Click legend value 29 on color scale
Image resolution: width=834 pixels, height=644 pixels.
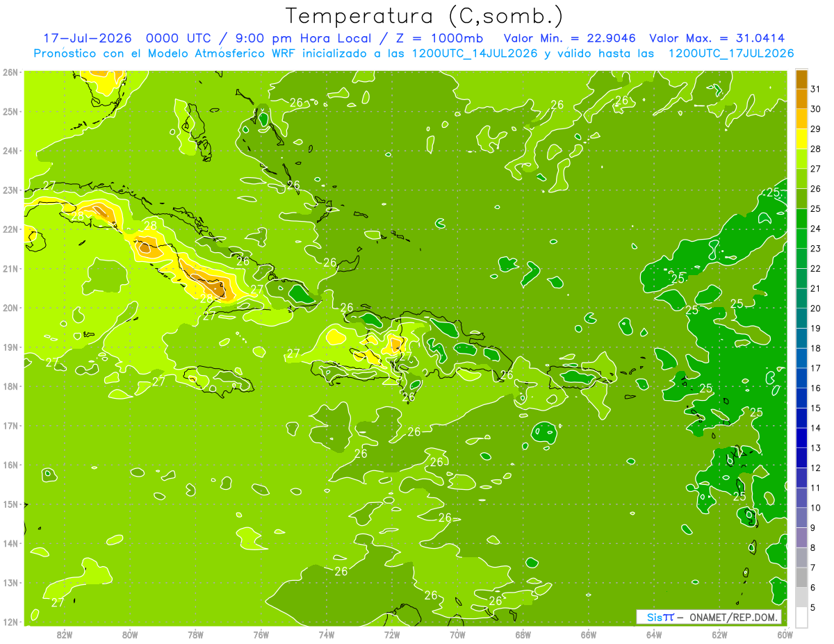coord(815,129)
